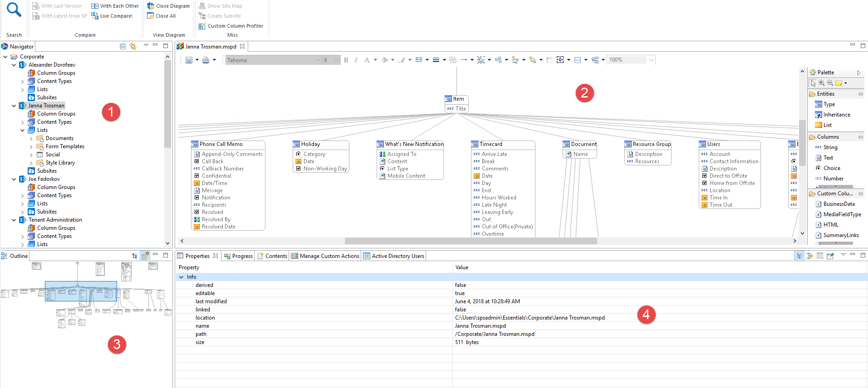The height and width of the screenshot is (388, 868).
Task: Click Collapse All icon in Navigator
Action: point(123,46)
